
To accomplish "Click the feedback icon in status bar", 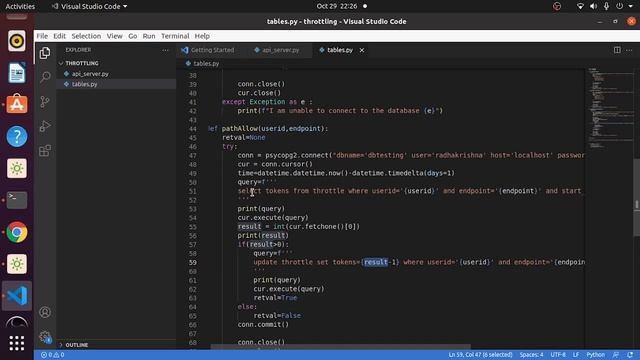I will 616,355.
